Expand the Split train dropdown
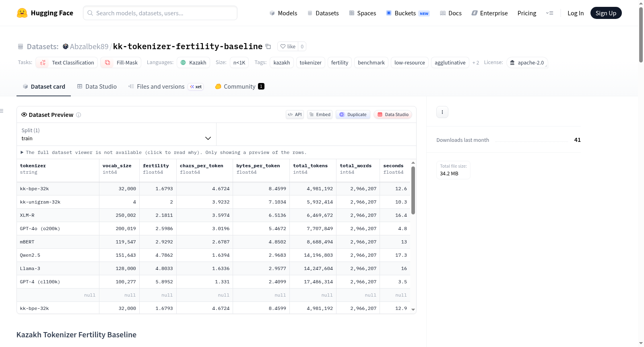The image size is (644, 347). (x=116, y=134)
